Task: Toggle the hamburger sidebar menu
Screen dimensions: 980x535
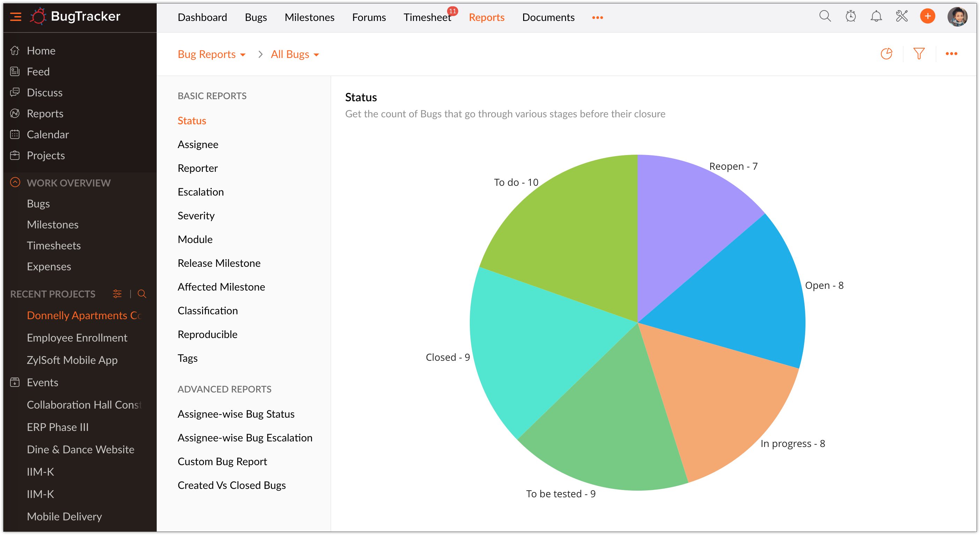Action: 16,17
